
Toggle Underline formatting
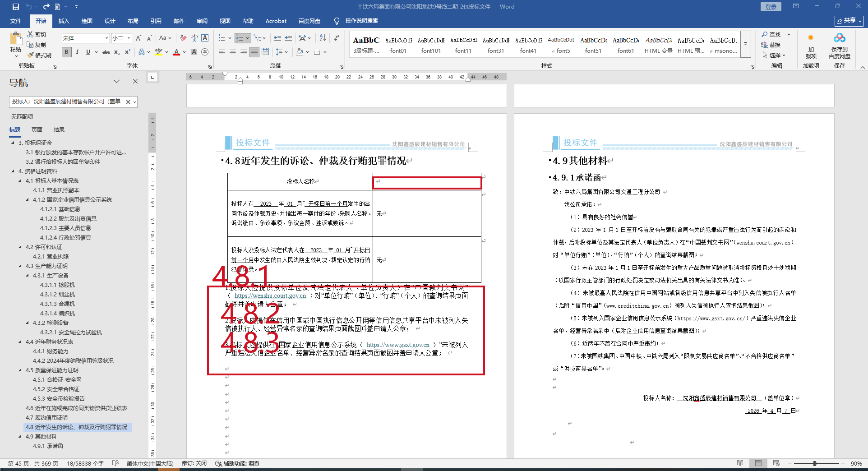[88, 52]
